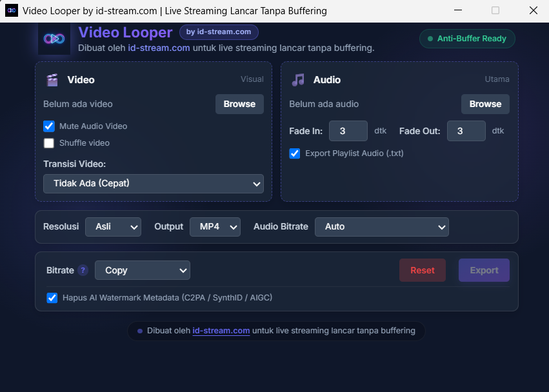The image size is (549, 392).
Task: Click the Belum ada audio text
Action: (x=324, y=104)
